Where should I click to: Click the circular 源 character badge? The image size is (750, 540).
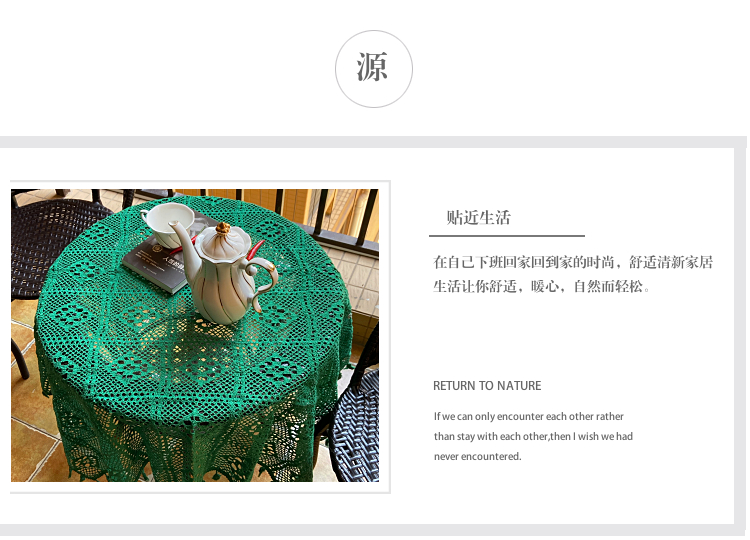[374, 69]
